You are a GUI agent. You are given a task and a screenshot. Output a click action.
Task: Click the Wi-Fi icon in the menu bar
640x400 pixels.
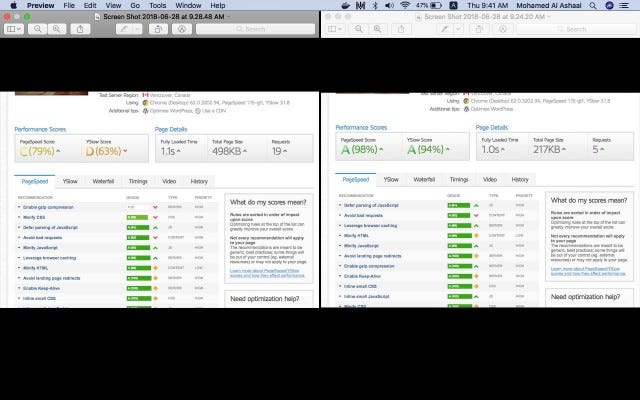(405, 5)
